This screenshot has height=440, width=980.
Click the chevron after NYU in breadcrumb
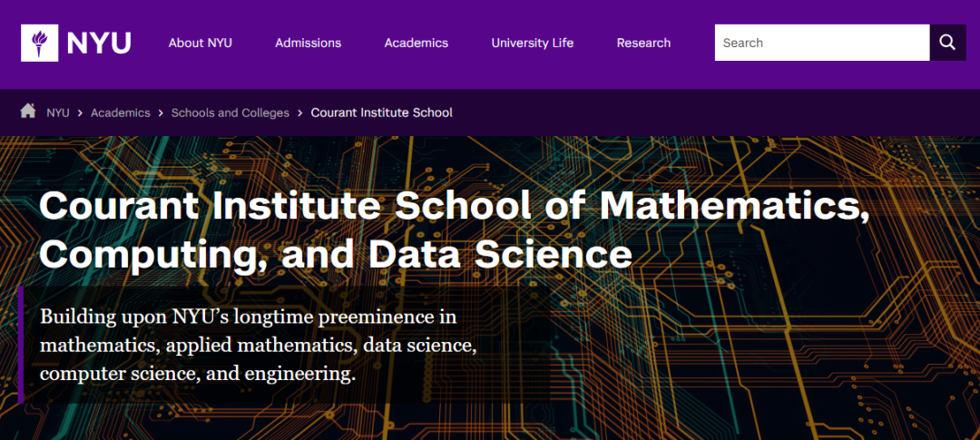coord(80,112)
